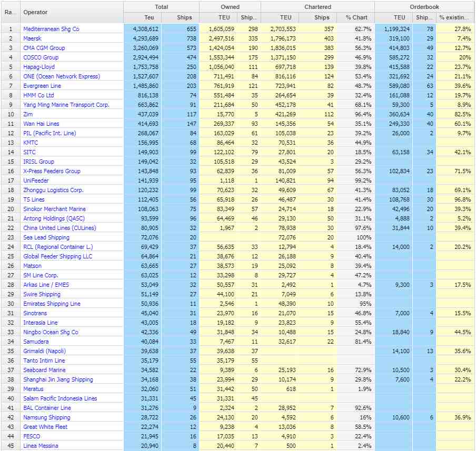Click the HMM Co Ltd link
Image resolution: width=476 pixels, height=451 pixels.
tap(38, 95)
